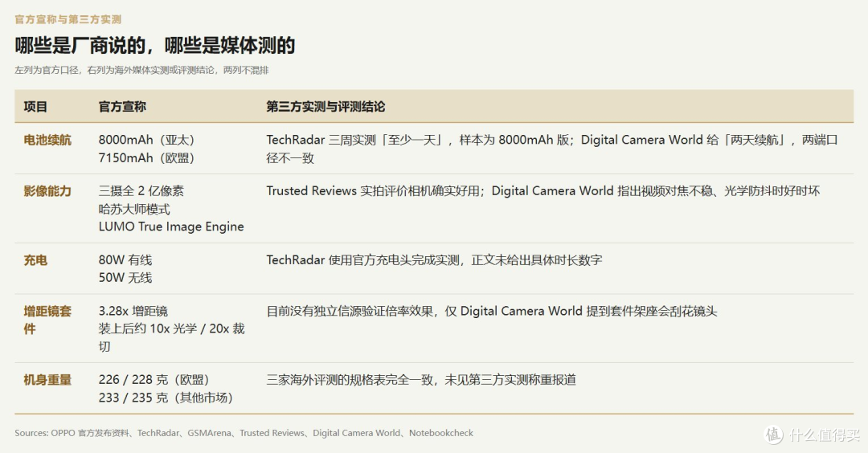Image resolution: width=868 pixels, height=453 pixels.
Task: Click the cell starting '目前没有独立信源验证倍率效果'
Action: 492,311
